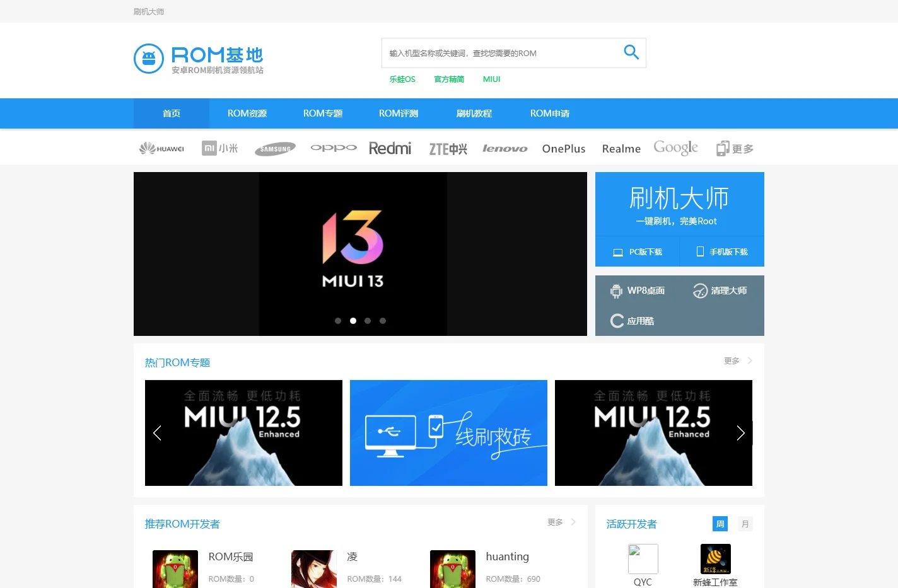Screen dimensions: 898x588
Task: Show more phone brands 更多
Action: [x=735, y=149]
